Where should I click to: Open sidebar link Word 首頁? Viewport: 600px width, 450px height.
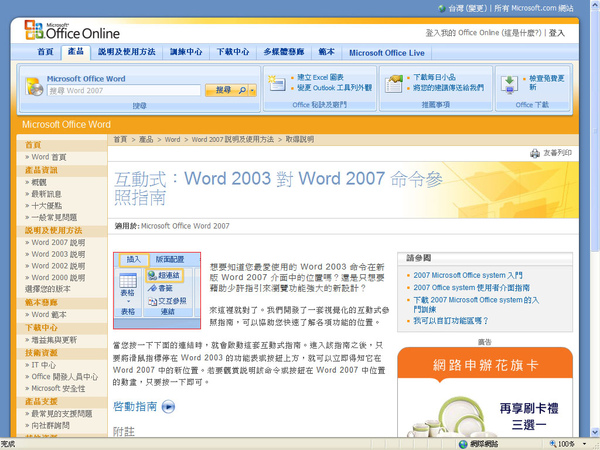(x=49, y=157)
